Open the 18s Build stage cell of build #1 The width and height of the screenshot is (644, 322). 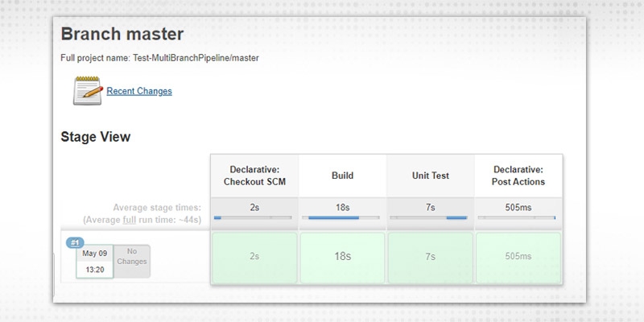coord(342,256)
